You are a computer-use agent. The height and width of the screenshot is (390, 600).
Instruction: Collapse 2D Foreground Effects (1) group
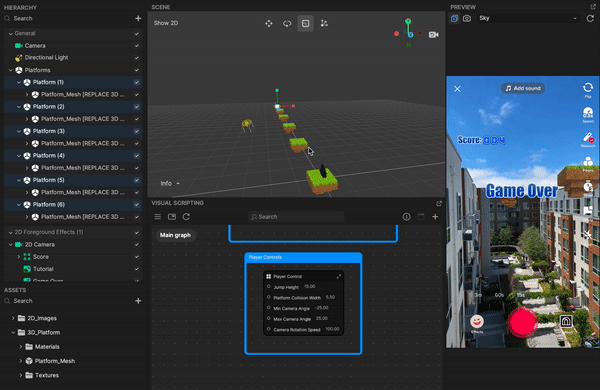coord(10,232)
